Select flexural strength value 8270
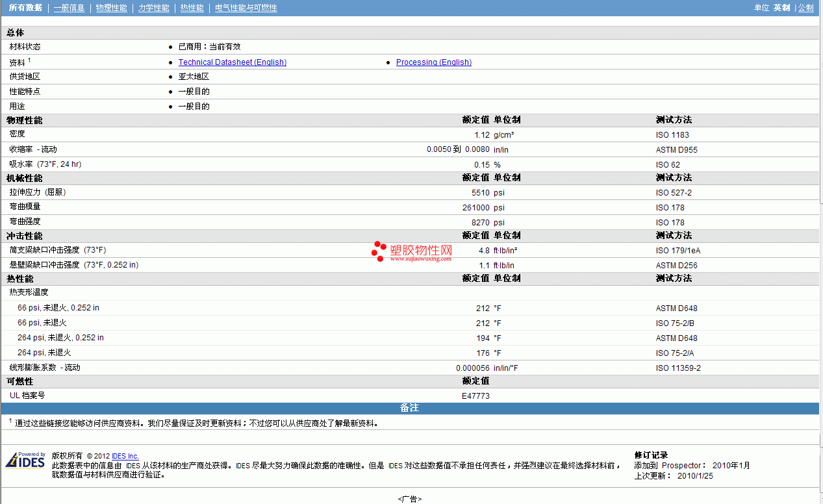 tap(481, 223)
